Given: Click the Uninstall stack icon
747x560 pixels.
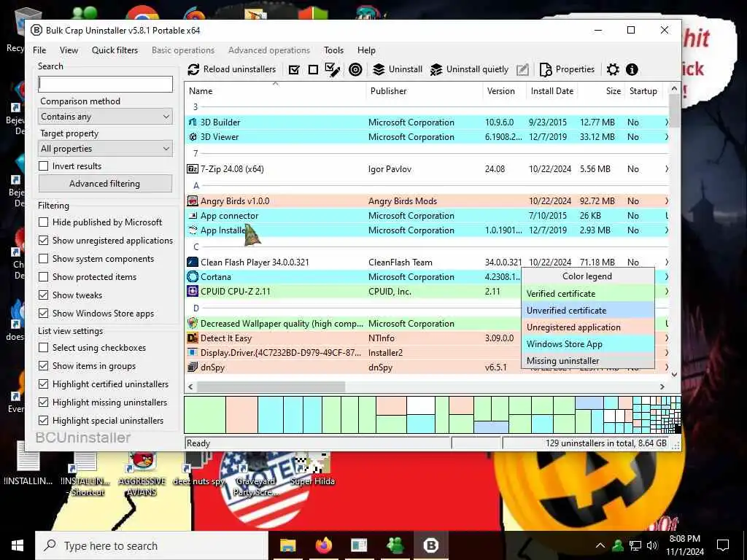Looking at the screenshot, I should tap(379, 69).
